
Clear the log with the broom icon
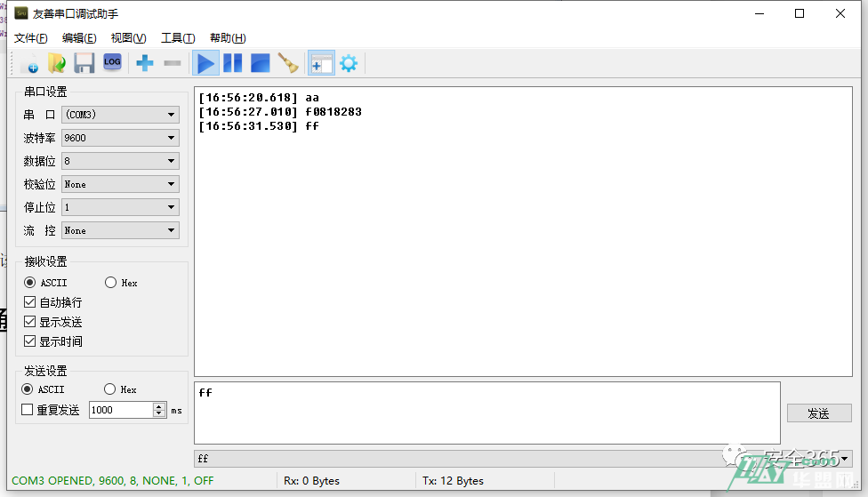click(x=287, y=63)
